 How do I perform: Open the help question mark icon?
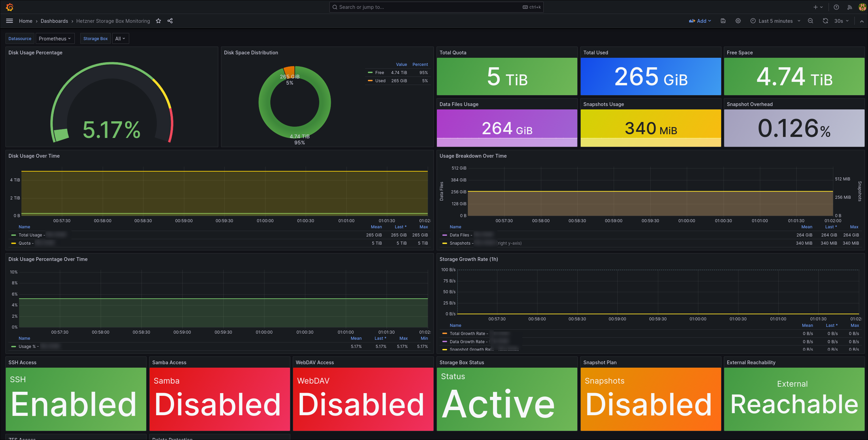pos(836,7)
